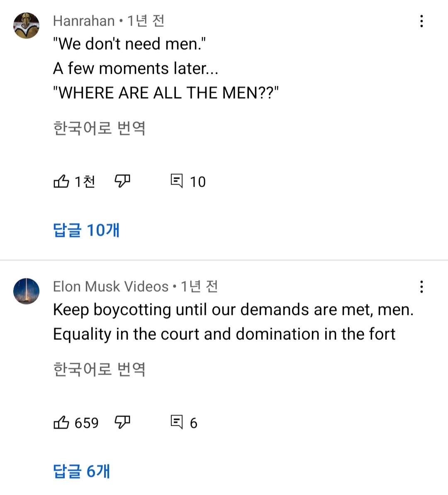Open three-dot menu for Hanrahan's comment

point(421,21)
